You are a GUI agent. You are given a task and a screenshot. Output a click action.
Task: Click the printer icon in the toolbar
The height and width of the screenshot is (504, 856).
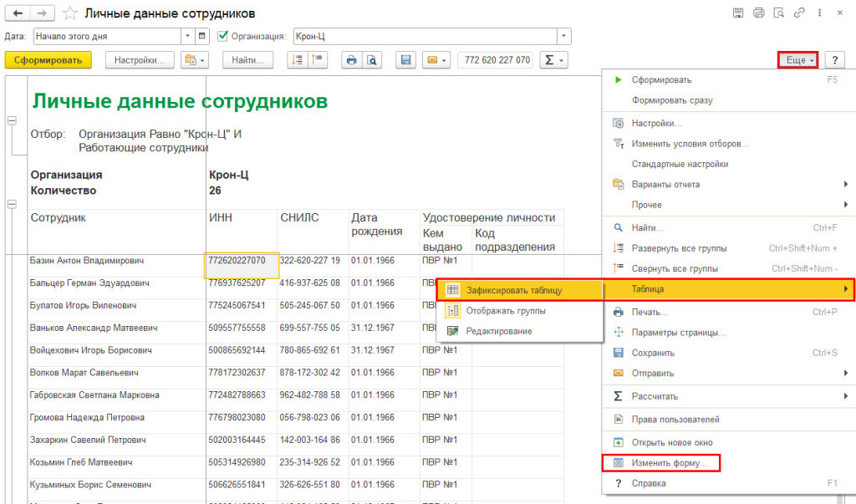pyautogui.click(x=352, y=60)
